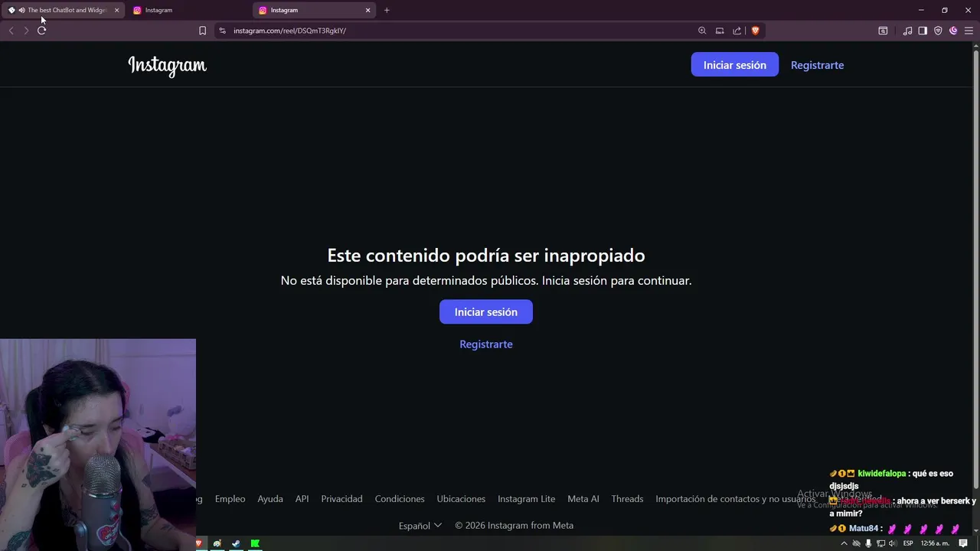Click the Brave icon in the taskbar

(198, 543)
